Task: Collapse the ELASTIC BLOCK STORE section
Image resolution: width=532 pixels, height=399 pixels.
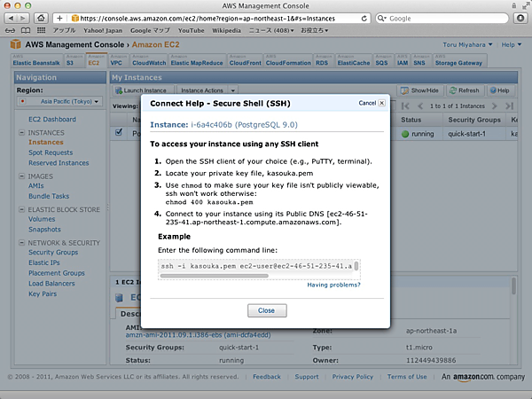Action: click(21, 209)
